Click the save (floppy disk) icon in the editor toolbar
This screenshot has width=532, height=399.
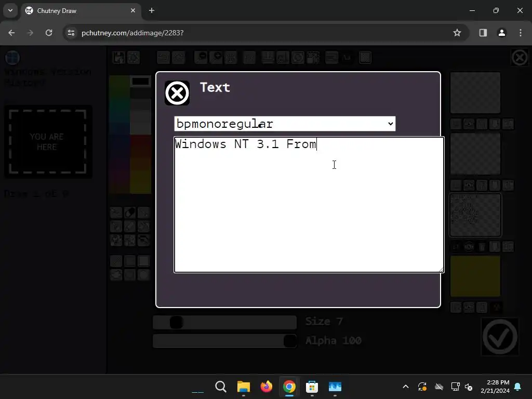(119, 57)
